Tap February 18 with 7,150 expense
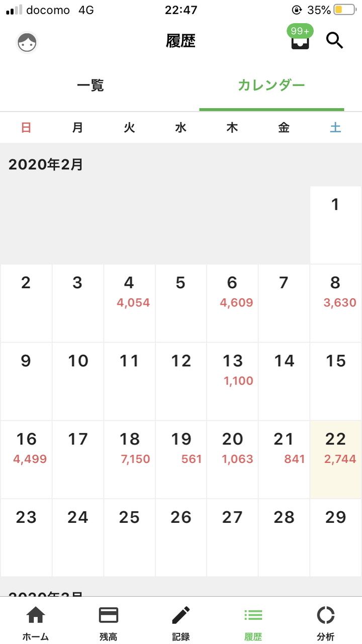 click(129, 459)
